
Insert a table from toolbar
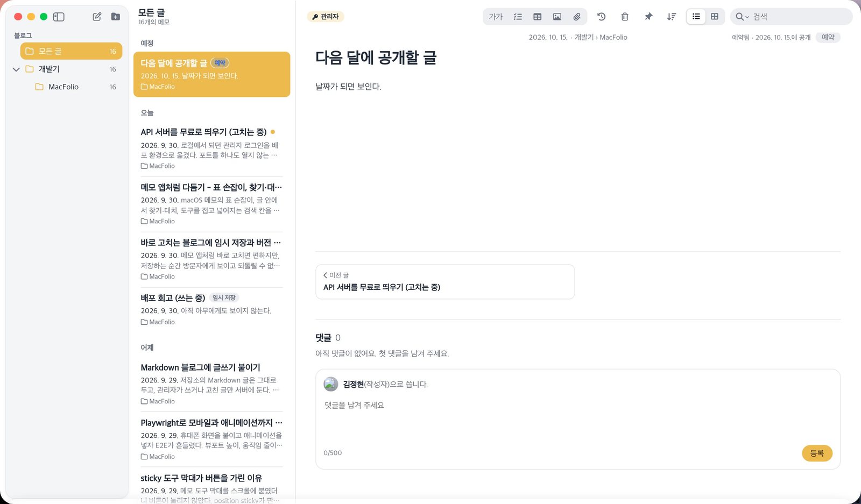pyautogui.click(x=537, y=17)
